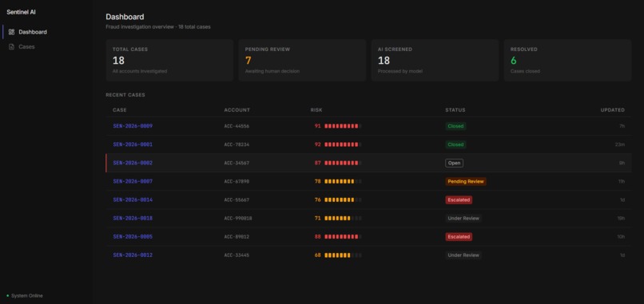Viewport: 644px width, 304px height.
Task: Click Closed badge on SEN-2026-0001 row
Action: [x=455, y=144]
